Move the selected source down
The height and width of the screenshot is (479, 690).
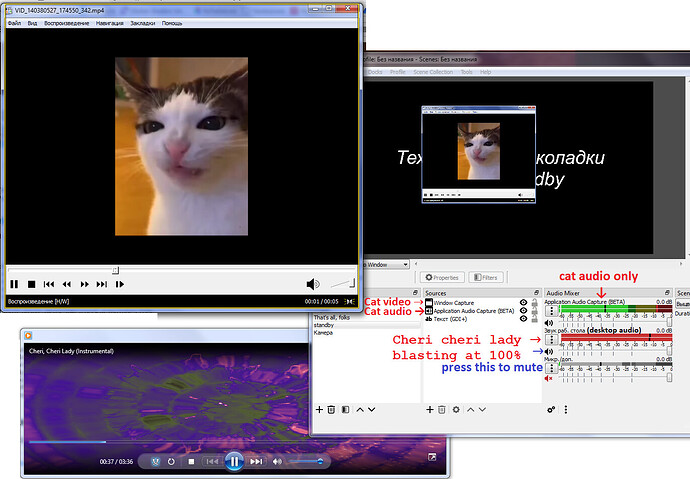pos(482,410)
